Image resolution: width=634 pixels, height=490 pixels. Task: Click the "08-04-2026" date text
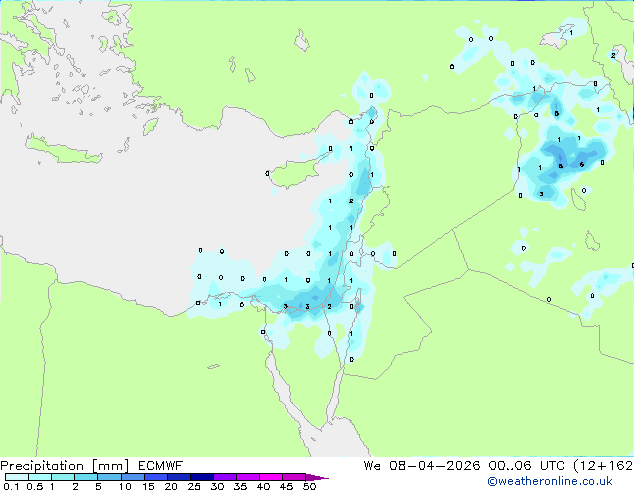(x=435, y=466)
